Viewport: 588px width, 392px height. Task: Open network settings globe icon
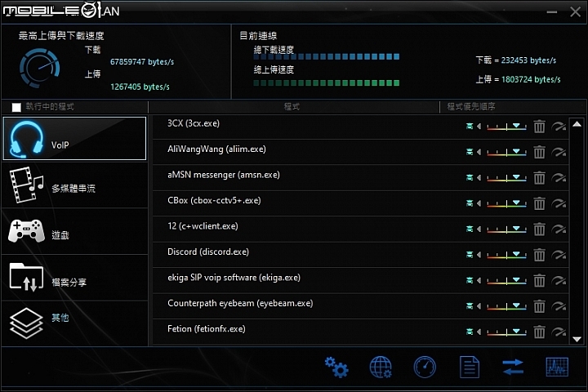click(x=381, y=367)
